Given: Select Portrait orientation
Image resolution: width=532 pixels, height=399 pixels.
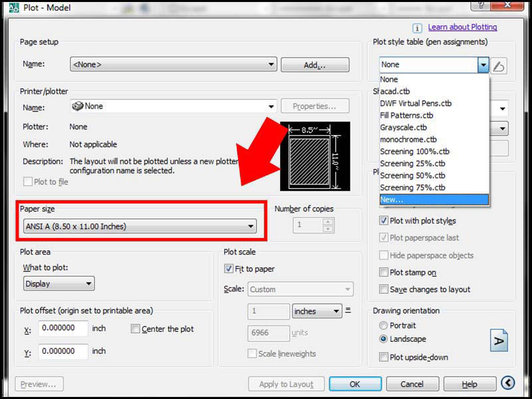Looking at the screenshot, I should click(383, 325).
